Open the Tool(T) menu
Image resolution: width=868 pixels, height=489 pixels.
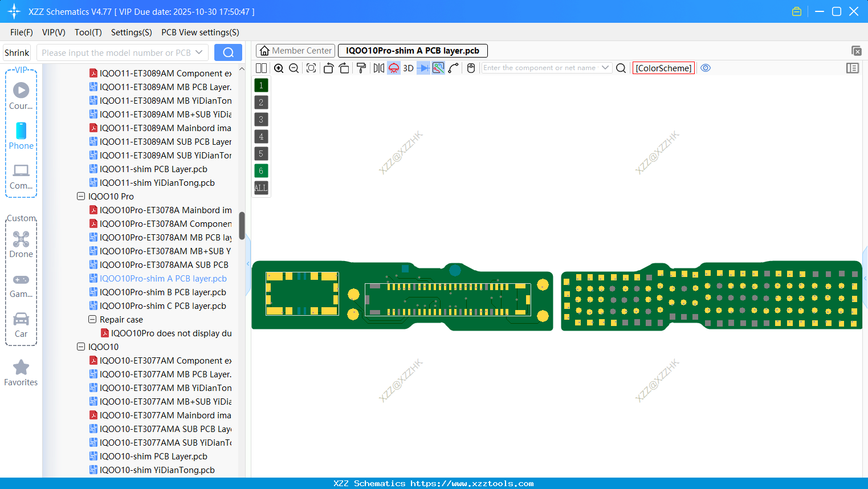point(88,32)
